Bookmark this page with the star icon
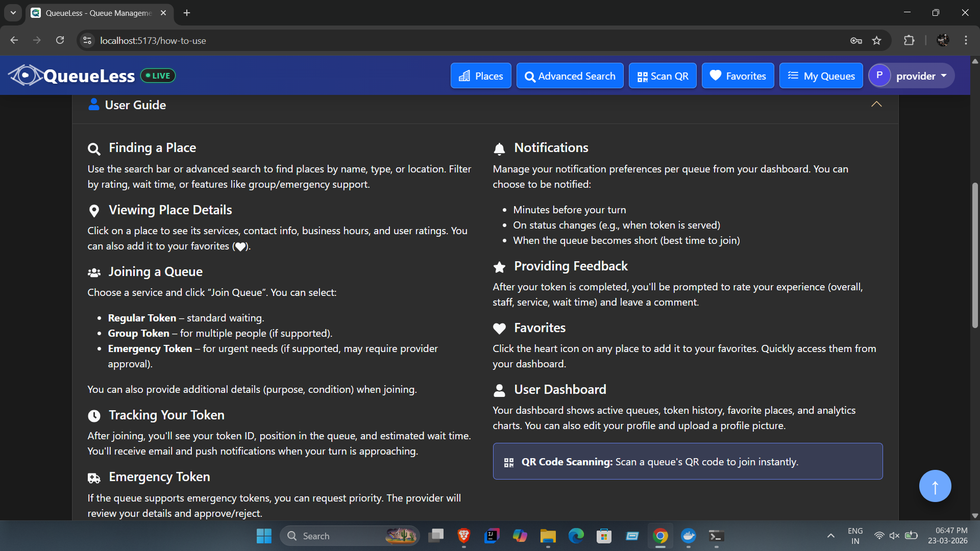This screenshot has width=980, height=551. point(876,41)
